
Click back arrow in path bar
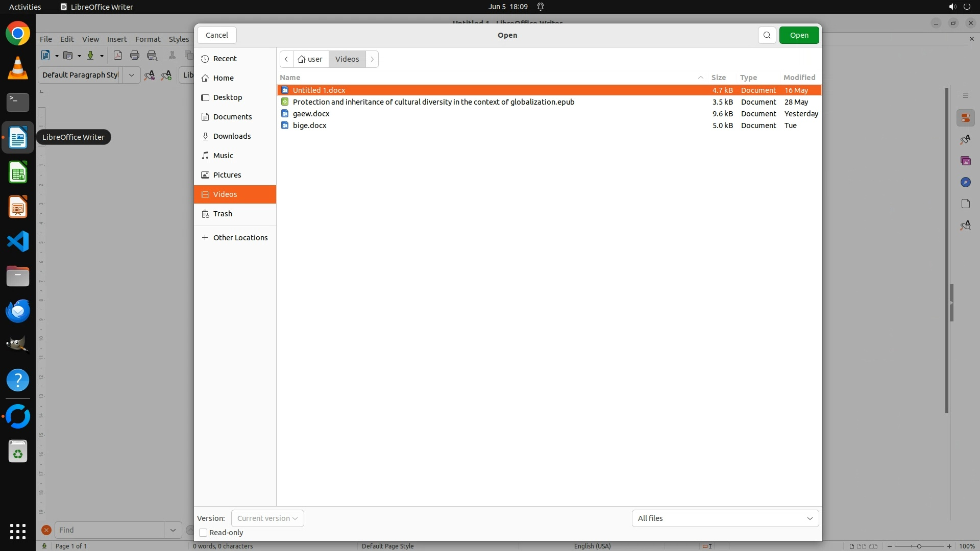tap(286, 59)
